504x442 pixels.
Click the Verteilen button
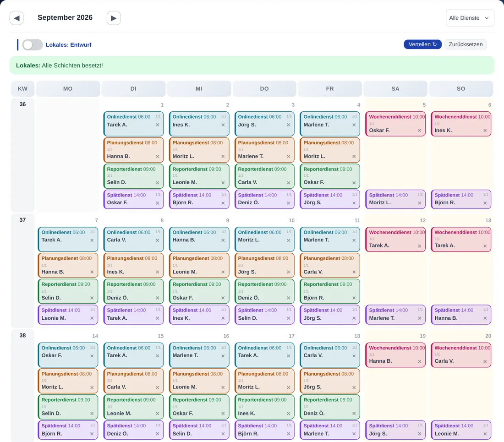point(422,44)
